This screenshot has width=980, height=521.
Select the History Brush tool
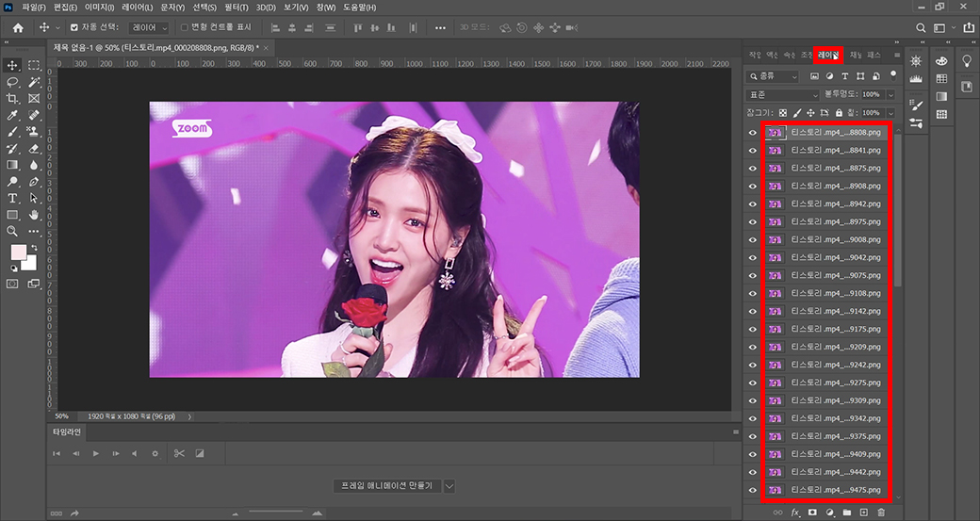point(12,149)
